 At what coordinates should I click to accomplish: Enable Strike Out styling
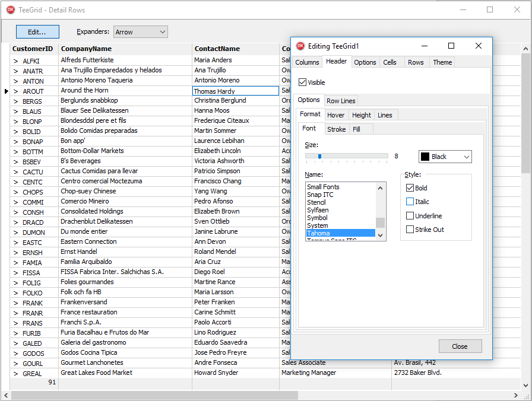coord(409,230)
